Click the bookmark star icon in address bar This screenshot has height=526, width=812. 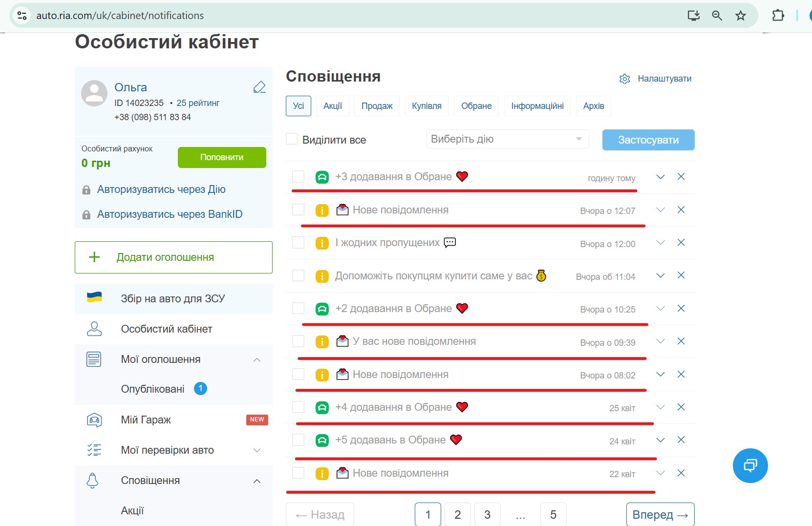[741, 16]
